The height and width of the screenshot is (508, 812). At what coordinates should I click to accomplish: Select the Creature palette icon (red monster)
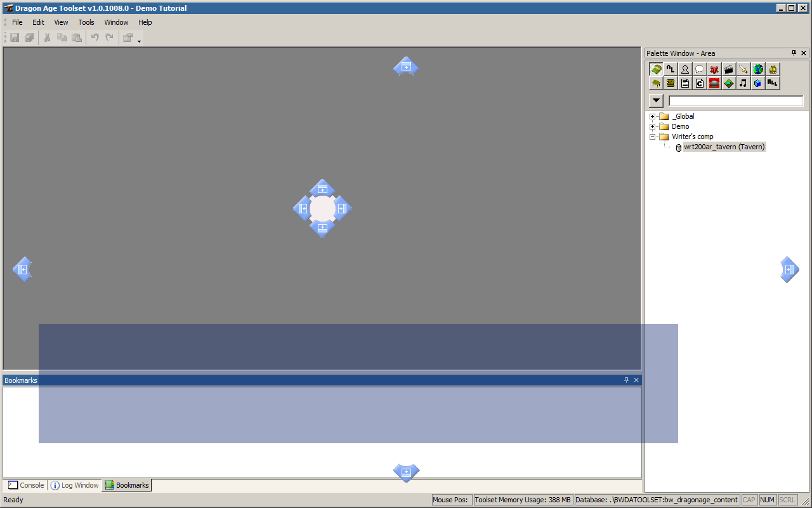714,69
